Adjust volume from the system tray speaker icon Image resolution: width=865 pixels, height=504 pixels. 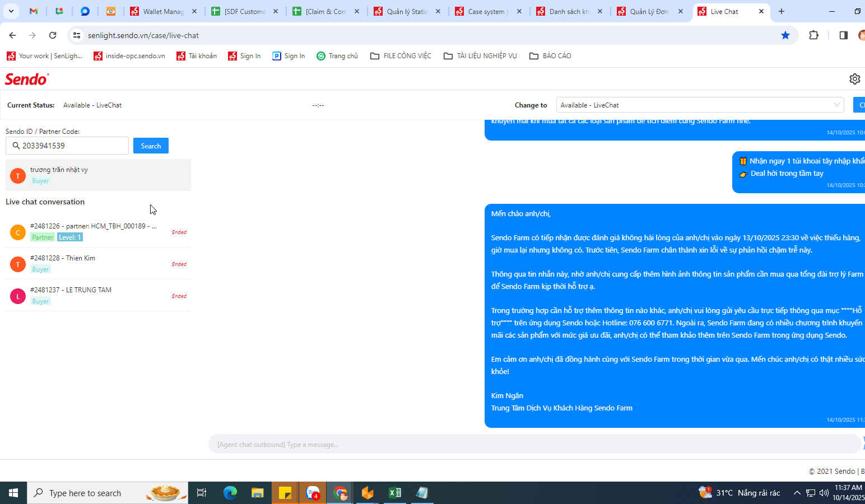pyautogui.click(x=824, y=493)
